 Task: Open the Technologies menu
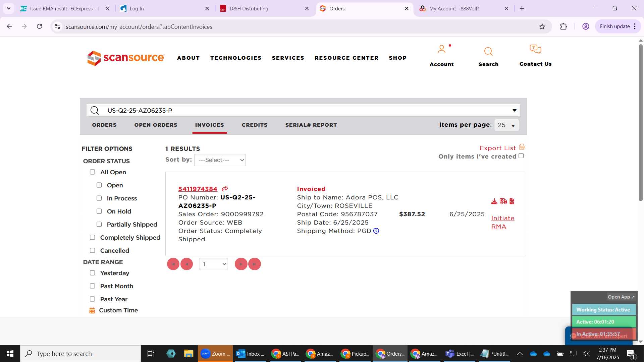click(x=236, y=58)
